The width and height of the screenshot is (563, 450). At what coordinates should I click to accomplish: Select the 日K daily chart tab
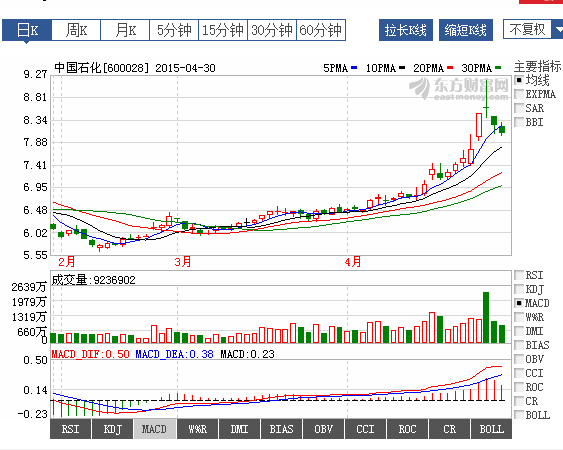[27, 30]
